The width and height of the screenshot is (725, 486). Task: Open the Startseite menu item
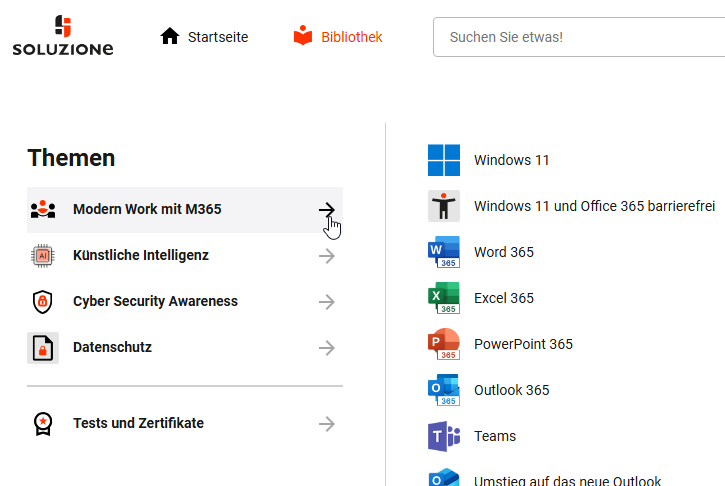click(x=218, y=37)
